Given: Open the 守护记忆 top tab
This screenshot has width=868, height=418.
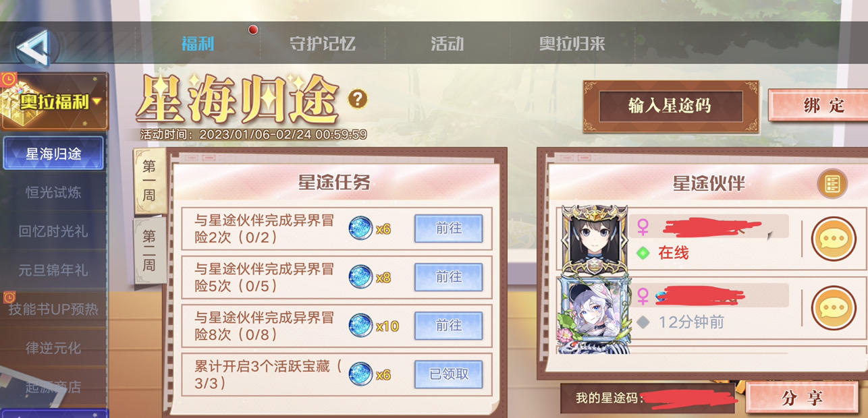Looking at the screenshot, I should coord(323,44).
